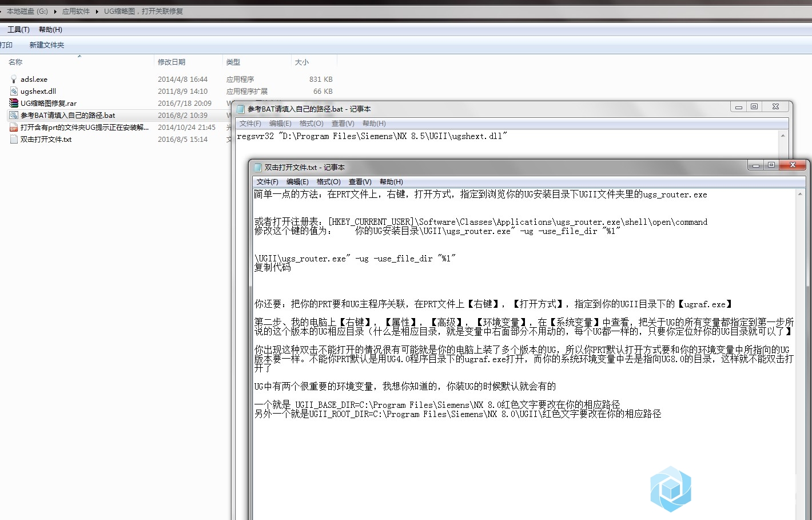This screenshot has width=812, height=520.
Task: Click the 831 KB size cell
Action: (321, 80)
